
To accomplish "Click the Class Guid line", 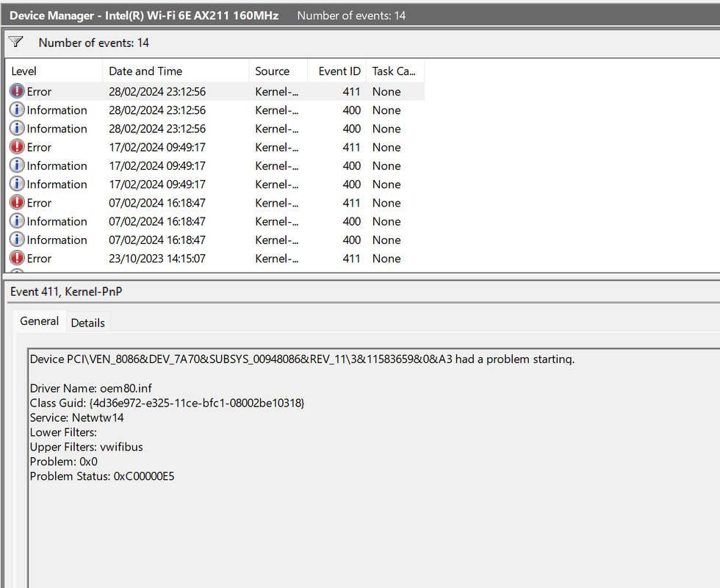I will (167, 403).
